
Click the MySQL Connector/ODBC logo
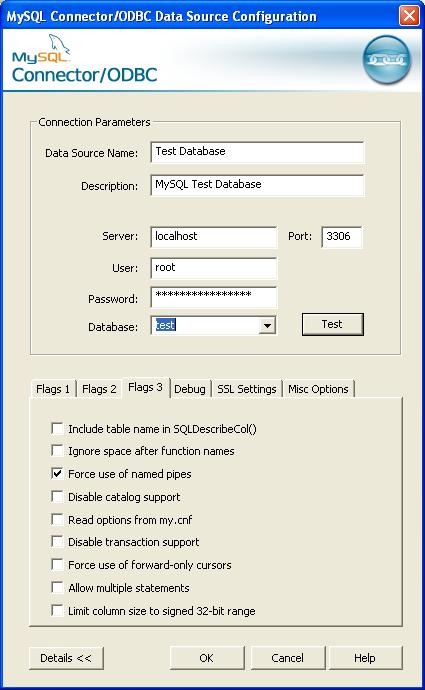coord(84,59)
